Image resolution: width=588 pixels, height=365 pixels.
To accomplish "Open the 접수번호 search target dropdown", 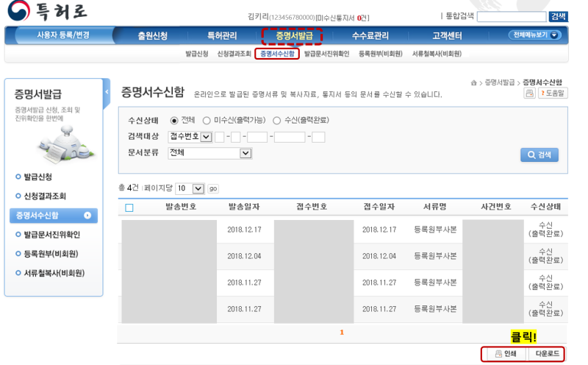I will pos(190,137).
